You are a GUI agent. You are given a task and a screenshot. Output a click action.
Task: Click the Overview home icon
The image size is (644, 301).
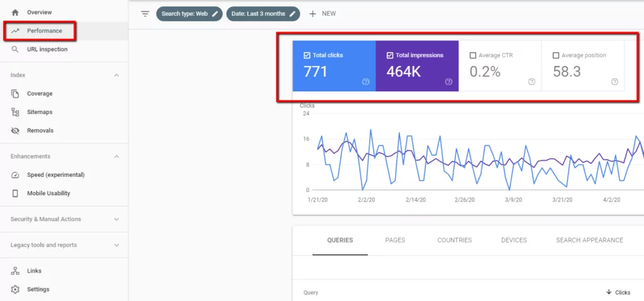pyautogui.click(x=15, y=12)
